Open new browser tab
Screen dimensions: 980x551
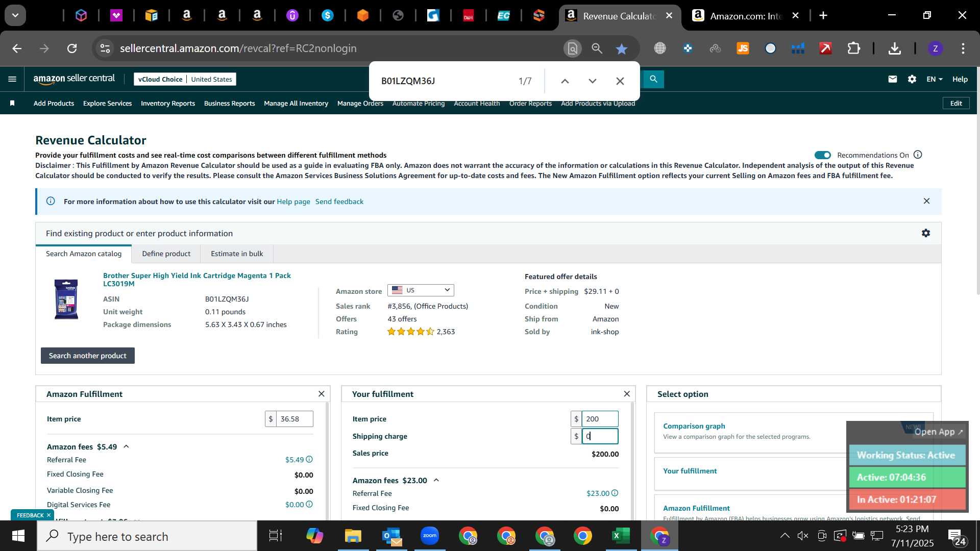point(823,16)
